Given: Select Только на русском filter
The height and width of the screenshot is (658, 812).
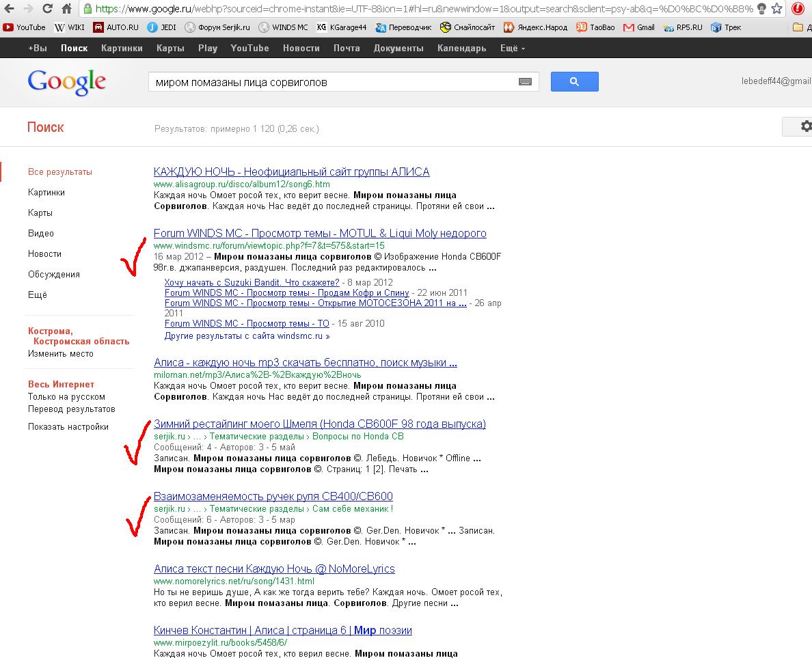Looking at the screenshot, I should pos(66,397).
